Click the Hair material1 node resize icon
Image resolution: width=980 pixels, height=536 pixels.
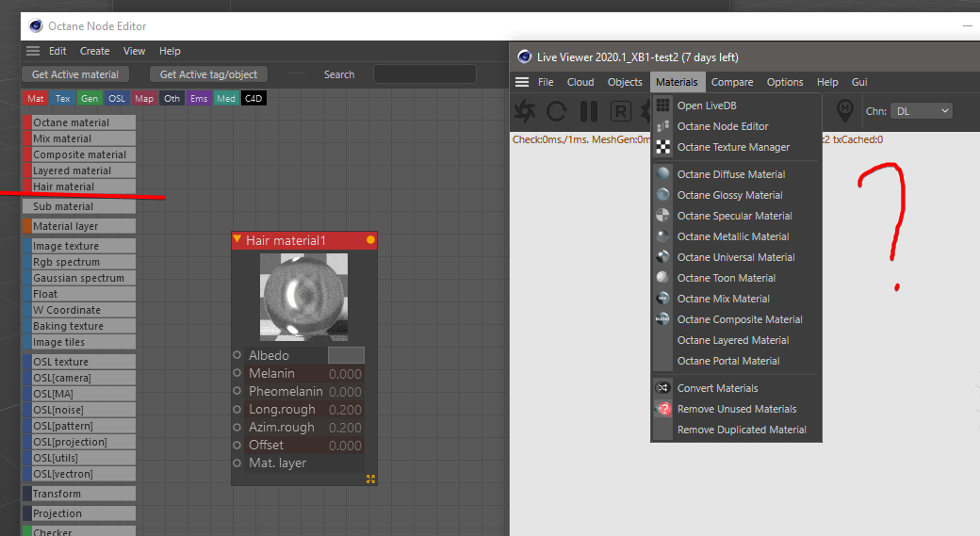click(370, 479)
